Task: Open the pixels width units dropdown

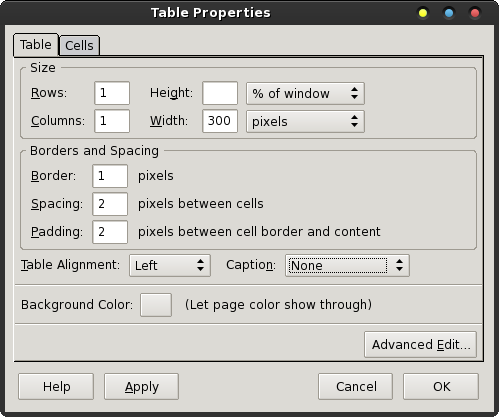Action: 305,122
